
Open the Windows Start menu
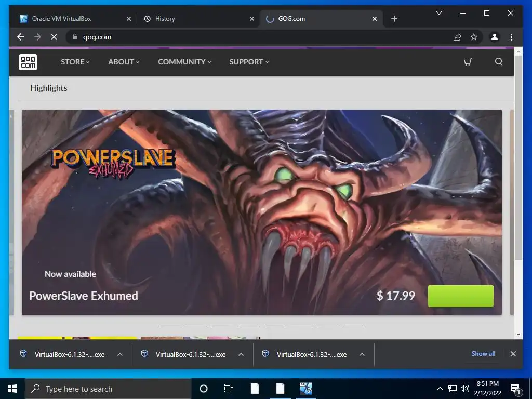pos(12,389)
